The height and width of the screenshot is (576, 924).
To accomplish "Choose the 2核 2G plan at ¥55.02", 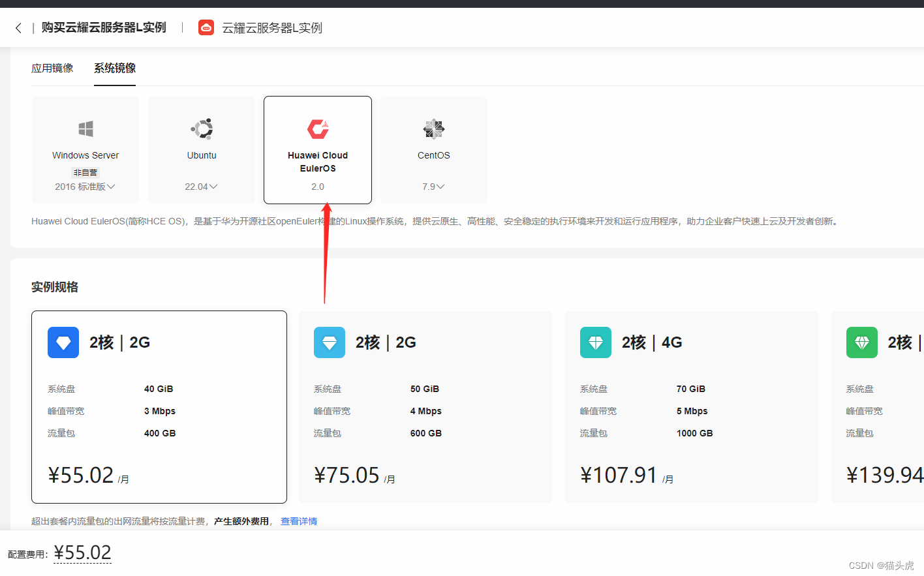I will pos(159,407).
